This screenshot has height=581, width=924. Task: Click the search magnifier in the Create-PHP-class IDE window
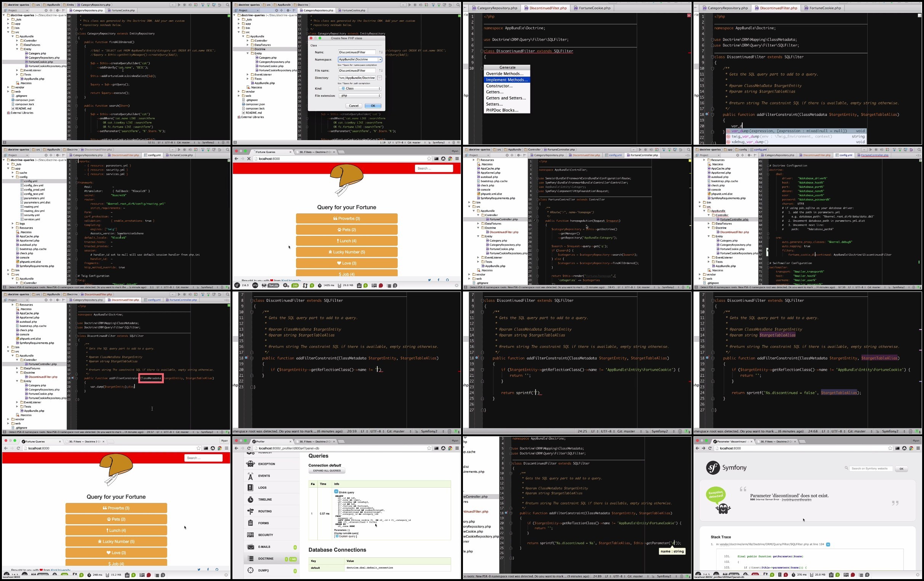point(458,5)
